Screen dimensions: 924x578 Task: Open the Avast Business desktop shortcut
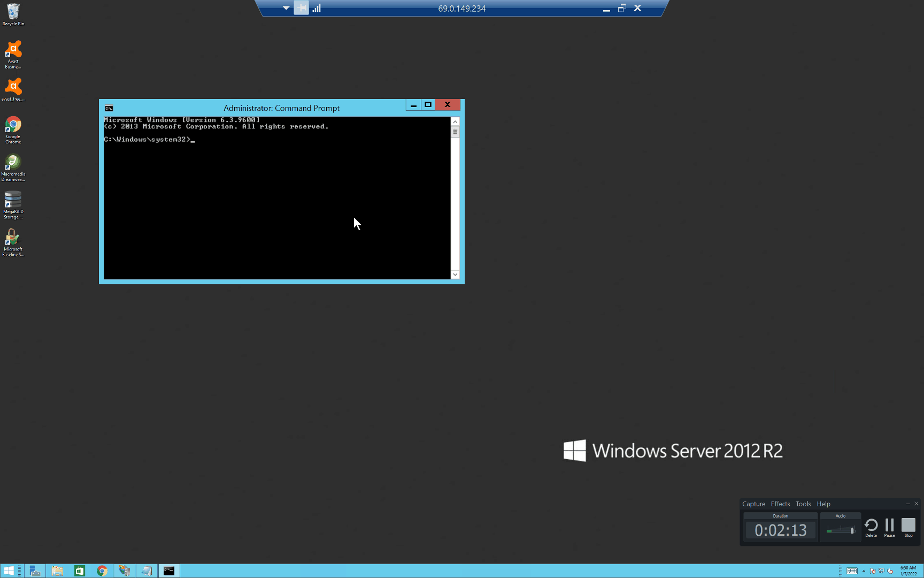click(x=13, y=54)
